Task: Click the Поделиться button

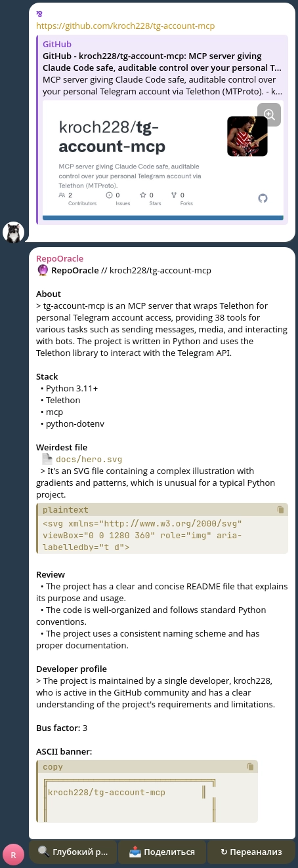Action: tap(161, 852)
